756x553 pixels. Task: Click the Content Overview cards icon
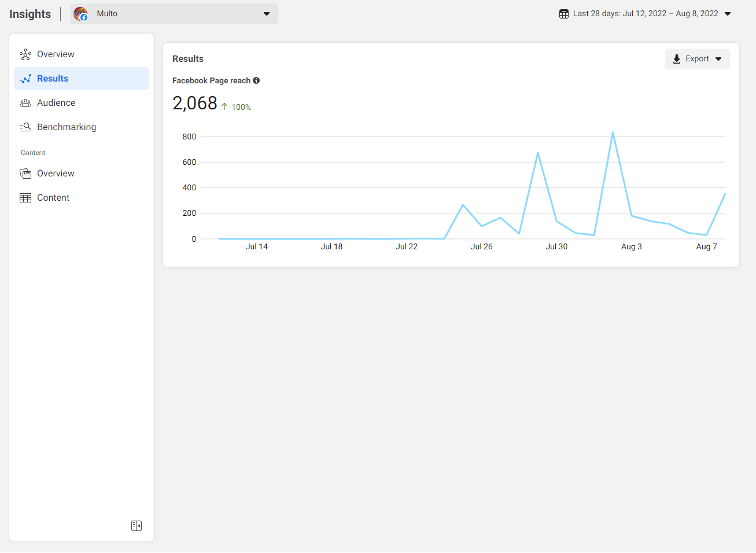[25, 174]
